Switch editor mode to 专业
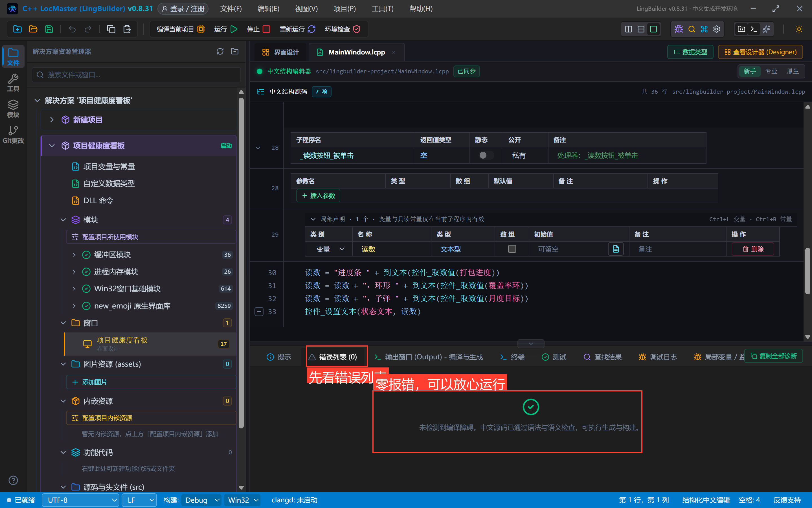812x508 pixels. coord(771,71)
